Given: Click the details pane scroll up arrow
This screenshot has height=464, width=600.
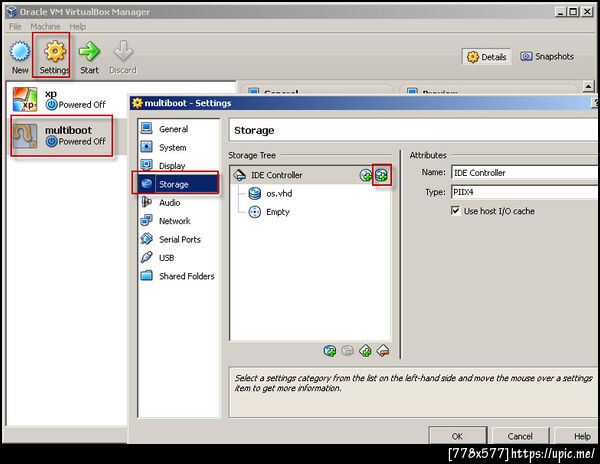Looking at the screenshot, I should click(x=589, y=86).
